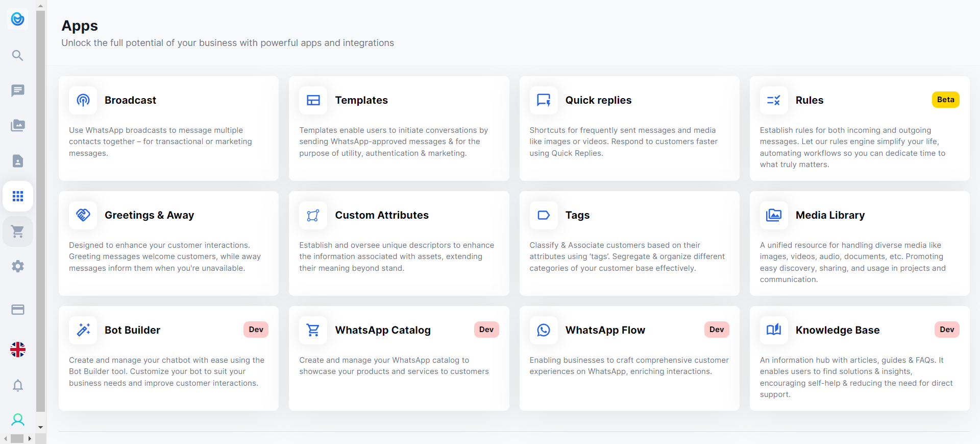Click the Tags label icon
The height and width of the screenshot is (444, 980).
pos(544,215)
